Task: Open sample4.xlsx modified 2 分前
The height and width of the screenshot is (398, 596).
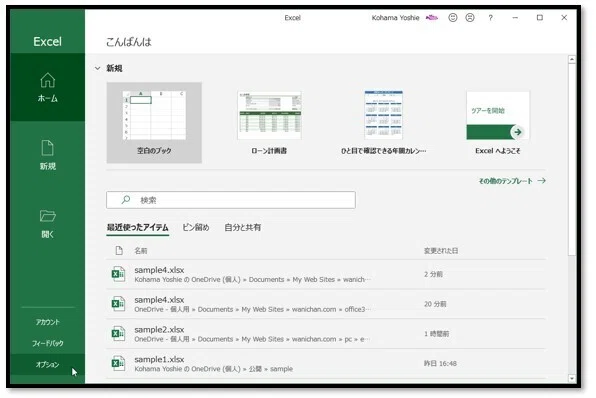Action: [326, 274]
